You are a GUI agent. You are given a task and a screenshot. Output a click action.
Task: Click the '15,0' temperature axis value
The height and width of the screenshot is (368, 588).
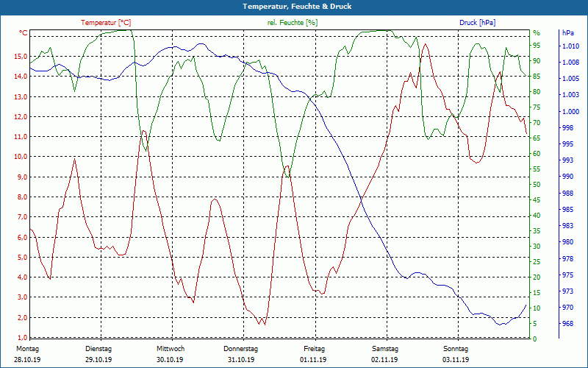point(21,57)
